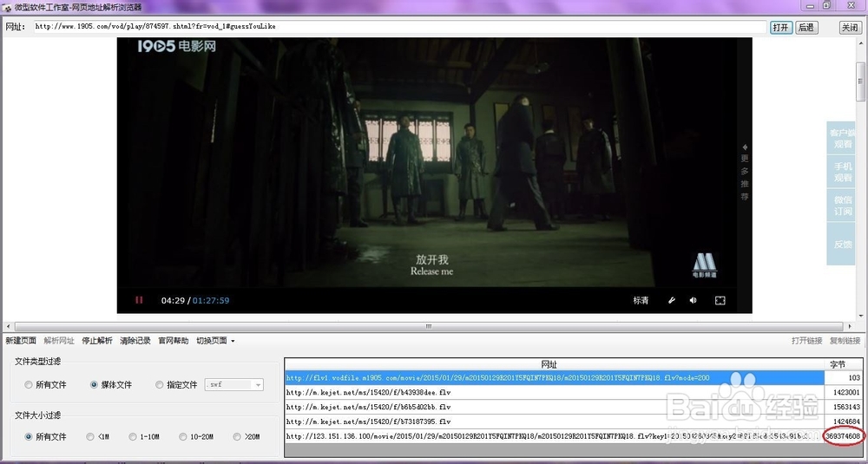Click the 01:27:59 total duration text
Screen dimensions: 868x464
click(x=211, y=300)
